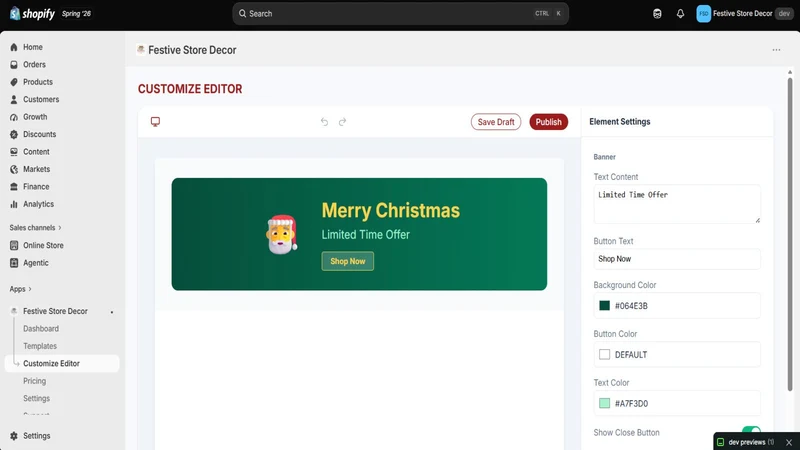This screenshot has height=450, width=800.
Task: Select the Agentic channel icon
Action: [x=14, y=263]
